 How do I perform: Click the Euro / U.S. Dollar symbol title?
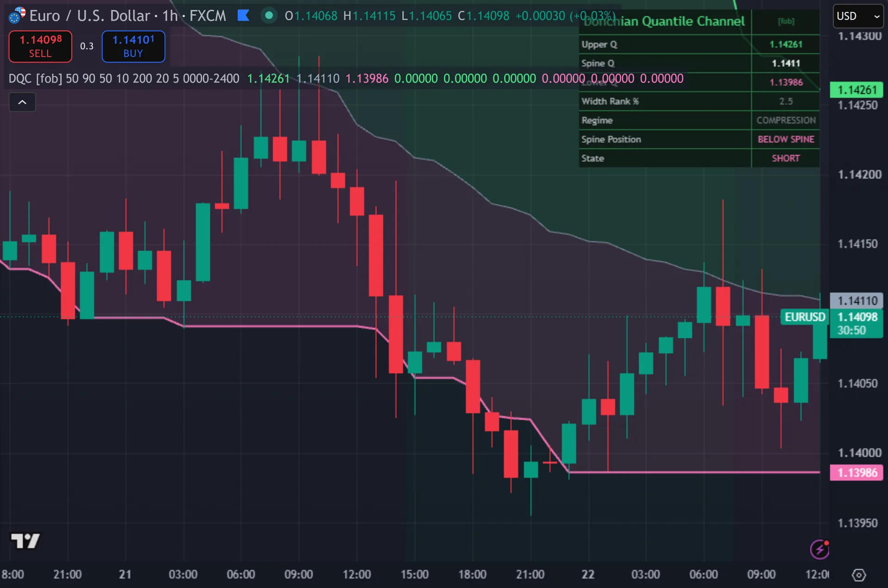point(91,16)
